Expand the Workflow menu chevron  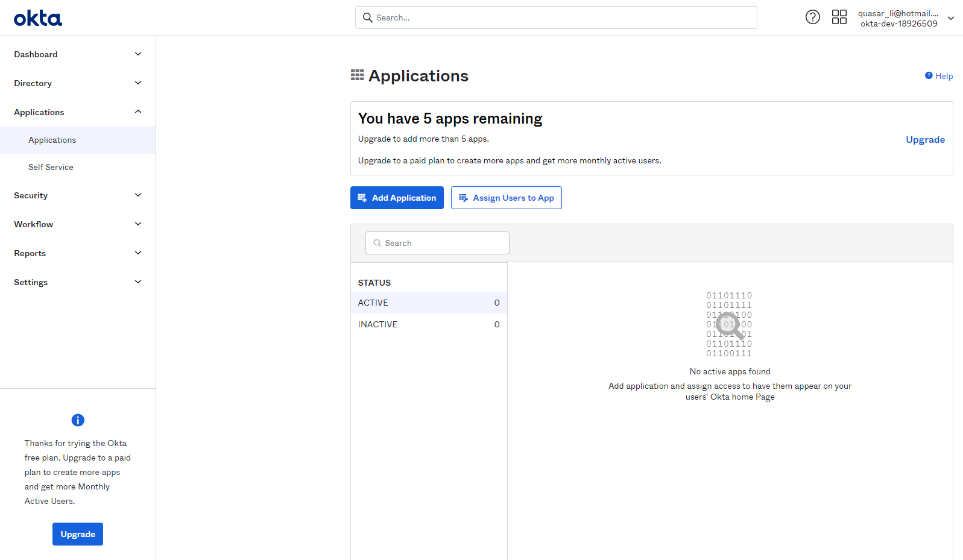pyautogui.click(x=138, y=224)
